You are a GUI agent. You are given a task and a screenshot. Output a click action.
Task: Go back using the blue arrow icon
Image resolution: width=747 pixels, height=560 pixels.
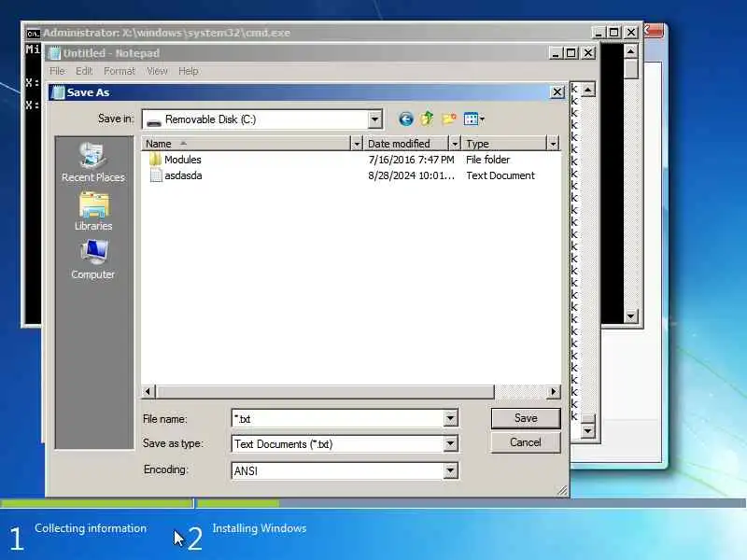(405, 119)
